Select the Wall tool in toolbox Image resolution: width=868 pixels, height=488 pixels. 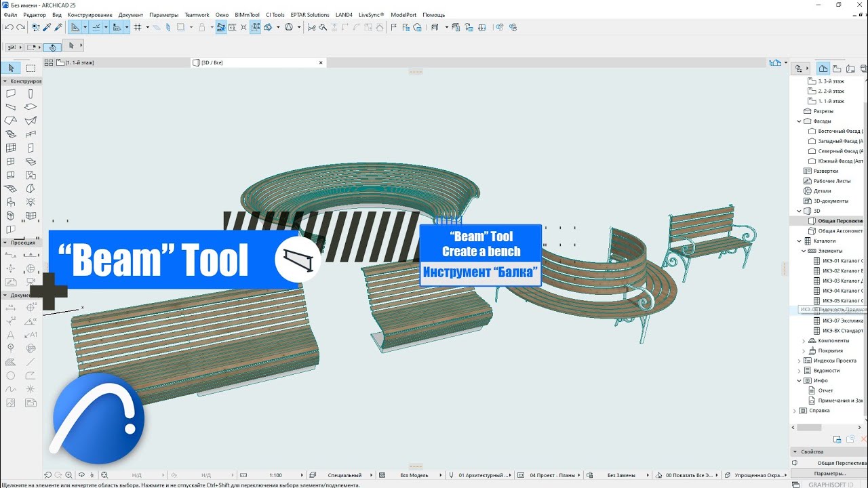point(11,94)
